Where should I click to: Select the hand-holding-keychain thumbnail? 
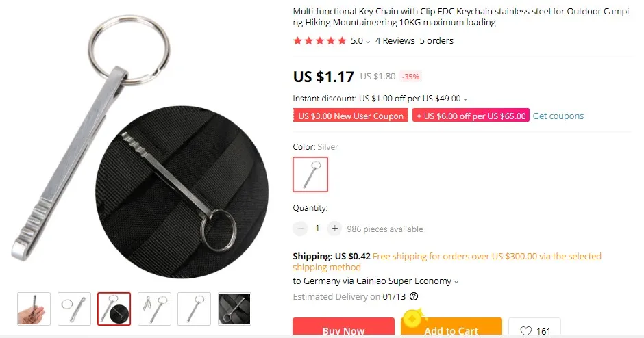click(x=34, y=309)
